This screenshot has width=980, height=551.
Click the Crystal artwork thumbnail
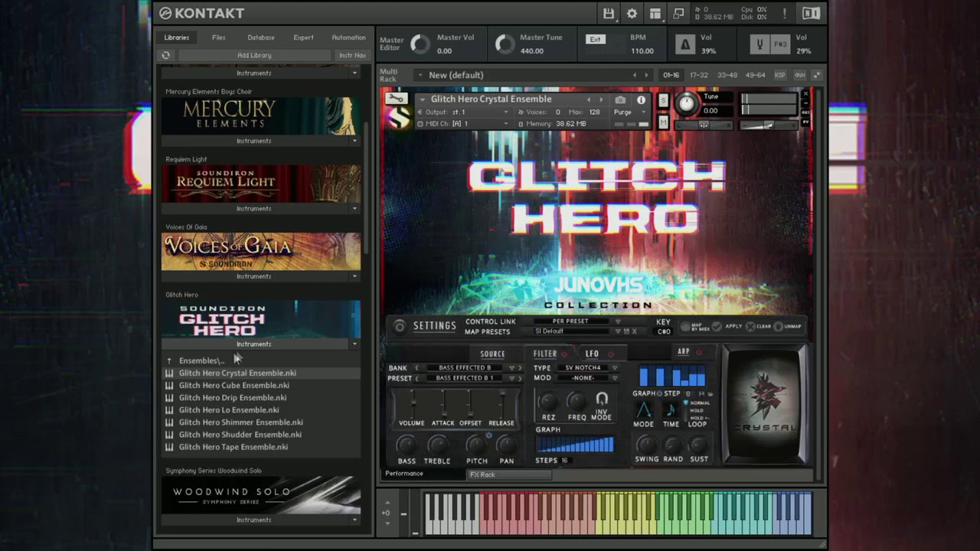[x=765, y=404]
